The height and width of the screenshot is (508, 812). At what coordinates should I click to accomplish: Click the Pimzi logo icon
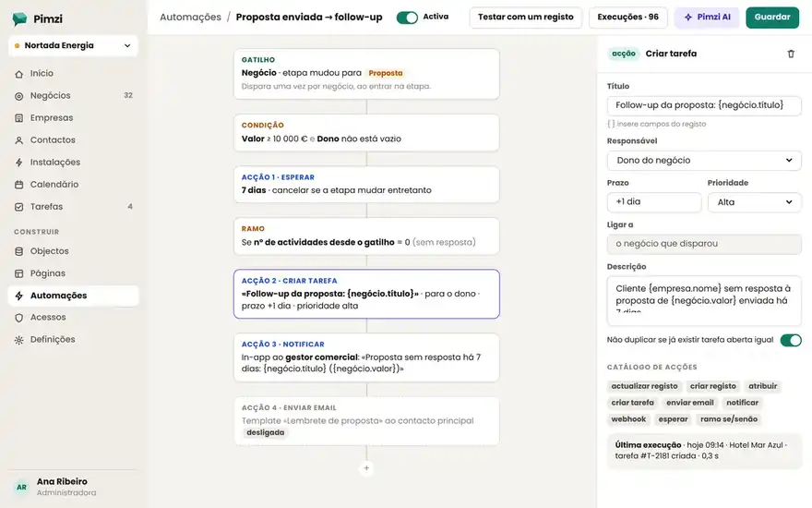19,18
